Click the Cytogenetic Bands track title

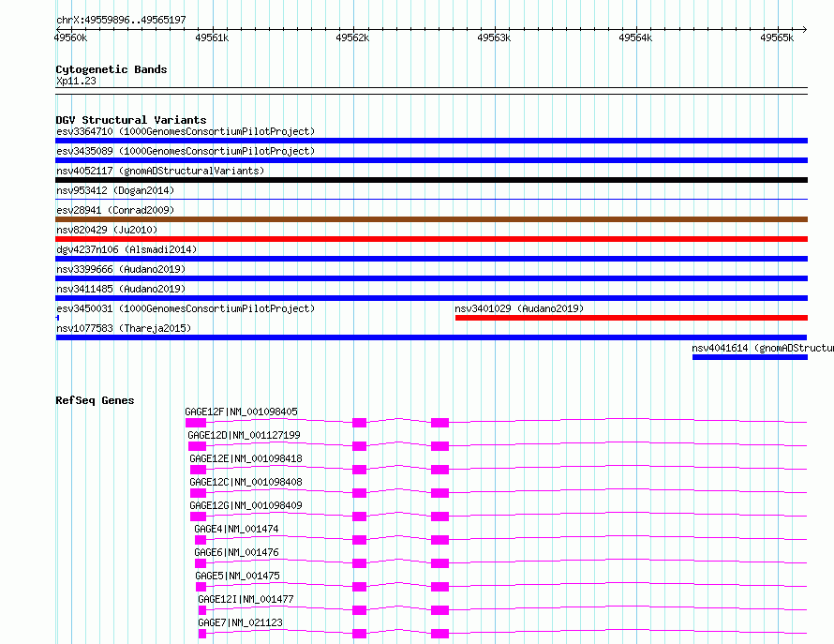coord(112,69)
